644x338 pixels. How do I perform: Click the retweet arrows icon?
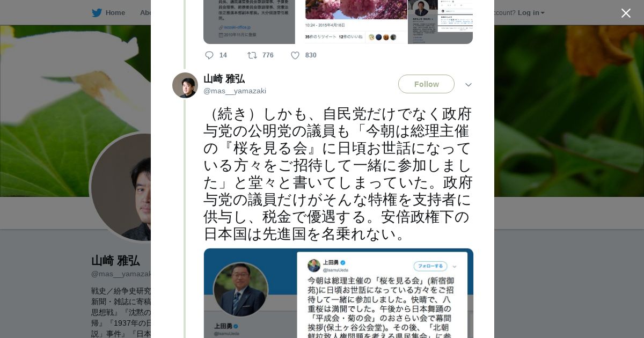pyautogui.click(x=252, y=55)
